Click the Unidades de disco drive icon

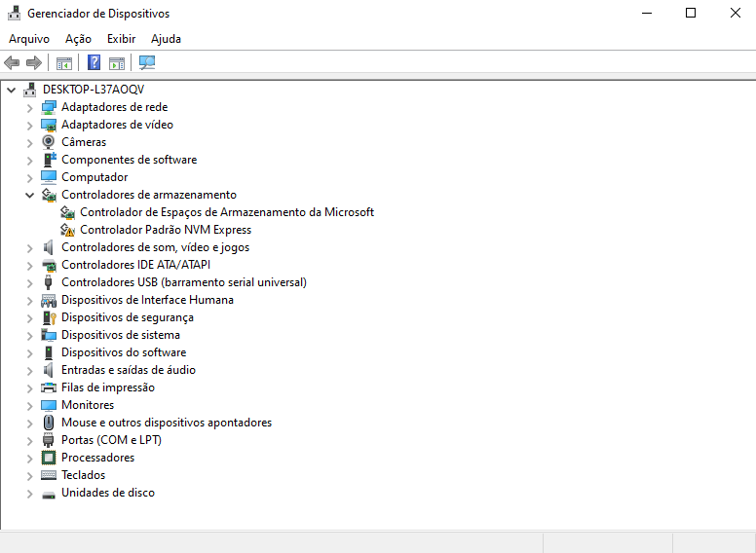[49, 495]
